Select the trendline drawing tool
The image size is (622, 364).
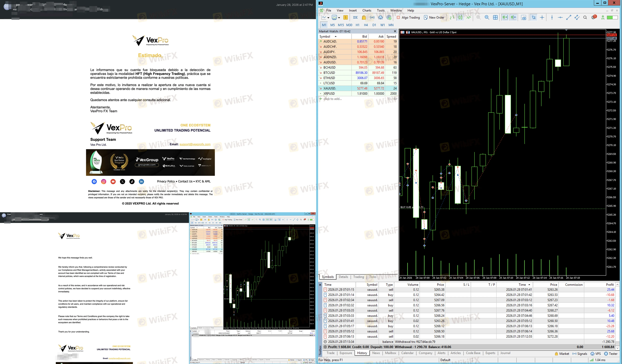pyautogui.click(x=568, y=18)
